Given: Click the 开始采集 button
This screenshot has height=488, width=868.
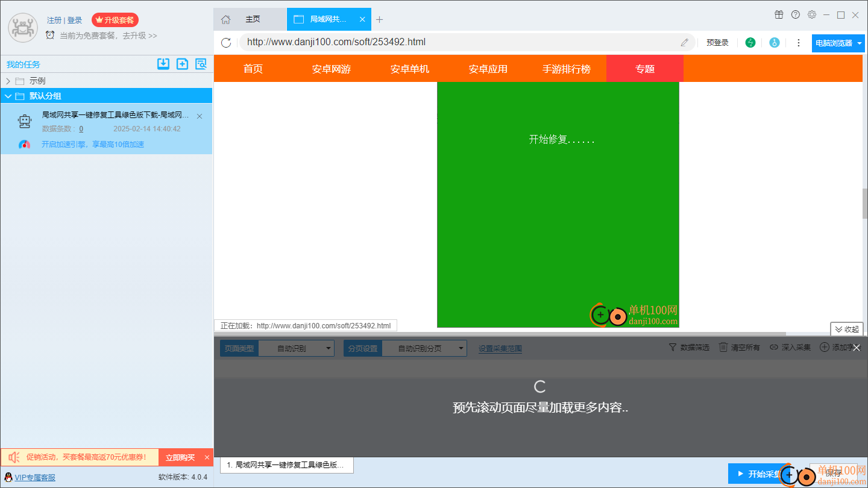Looking at the screenshot, I should (x=759, y=474).
